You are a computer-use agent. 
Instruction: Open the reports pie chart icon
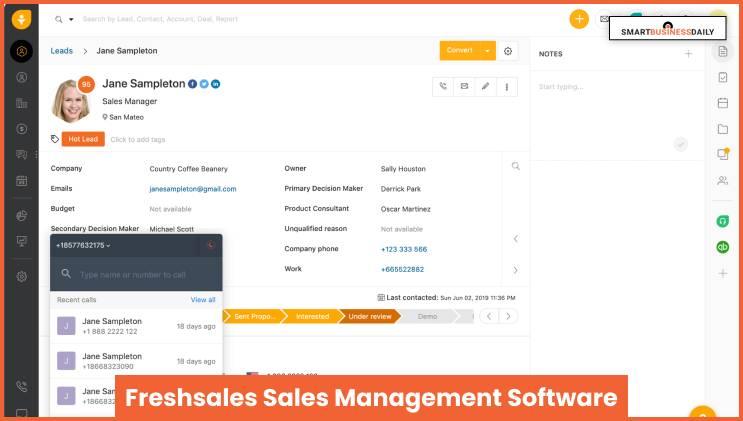coord(21,216)
